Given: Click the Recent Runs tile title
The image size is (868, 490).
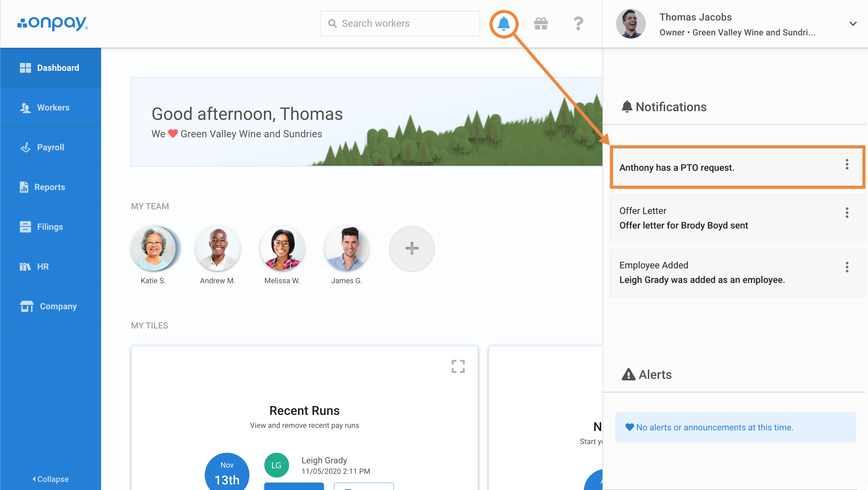Looking at the screenshot, I should point(304,411).
